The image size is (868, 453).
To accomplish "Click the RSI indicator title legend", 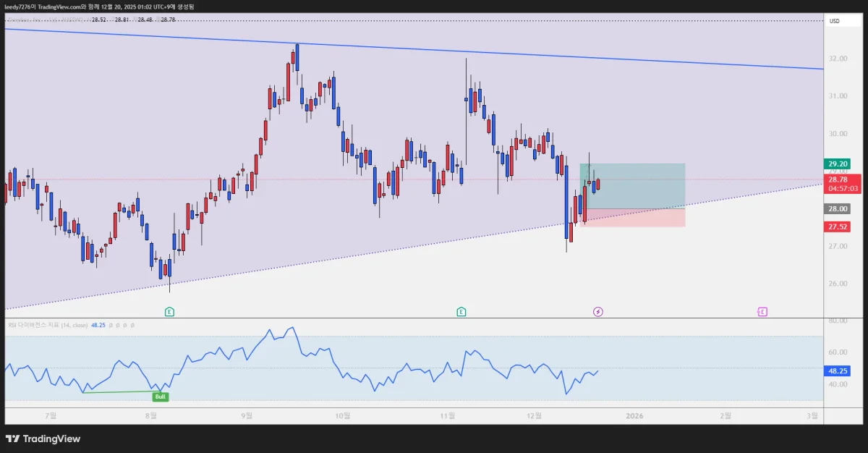I will [x=47, y=326].
